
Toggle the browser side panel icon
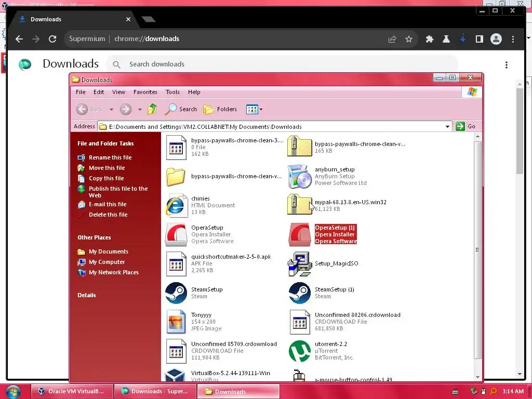pyautogui.click(x=480, y=39)
